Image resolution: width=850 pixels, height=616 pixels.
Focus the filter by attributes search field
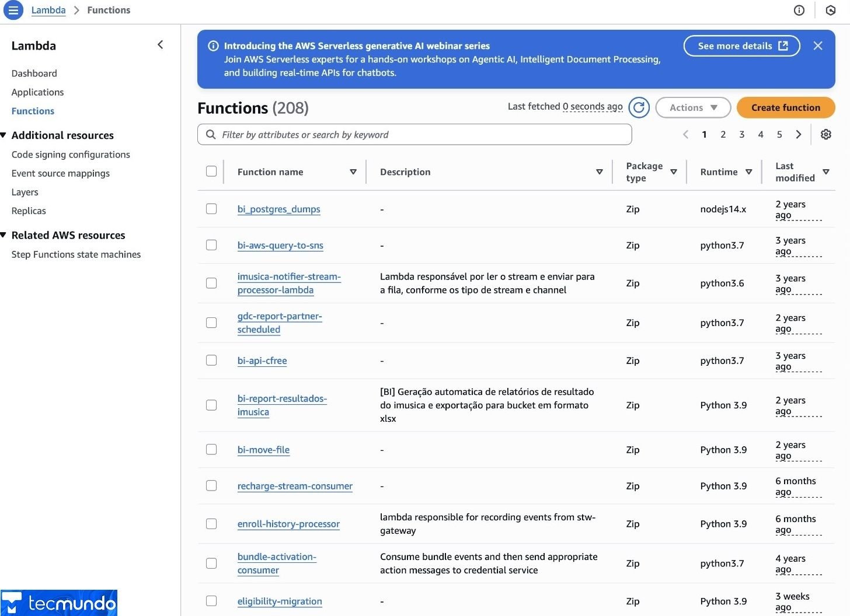[414, 135]
